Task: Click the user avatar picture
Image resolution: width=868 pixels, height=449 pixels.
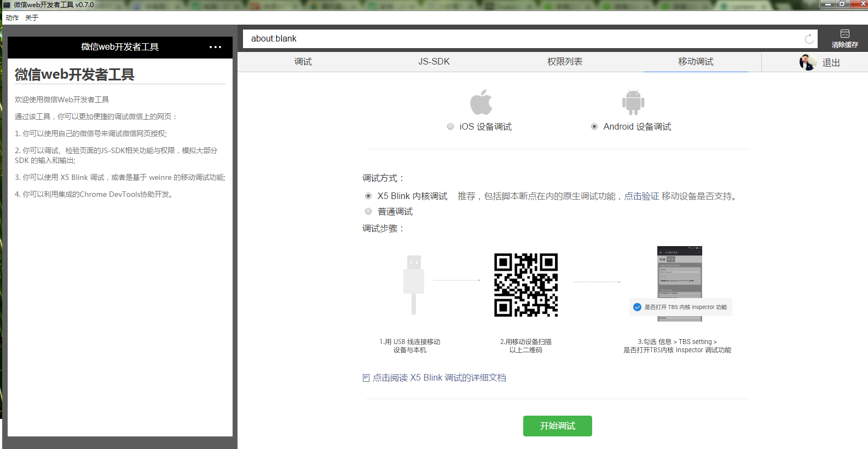Action: pyautogui.click(x=808, y=62)
